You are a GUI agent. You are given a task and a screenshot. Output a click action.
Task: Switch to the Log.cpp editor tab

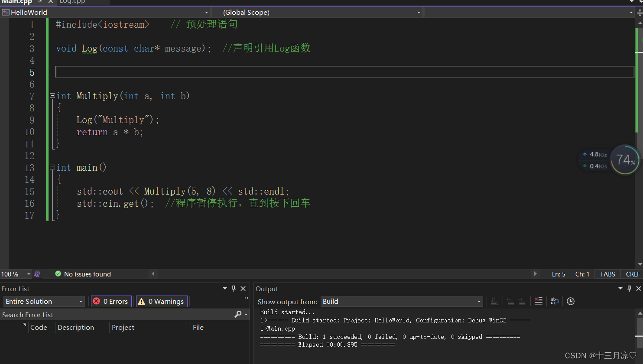[73, 2]
